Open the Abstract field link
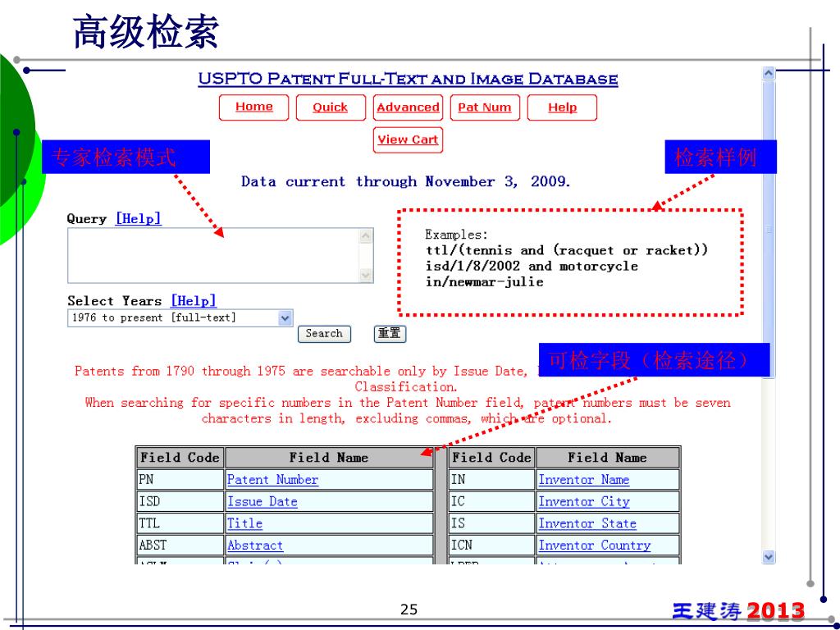Viewport: 840px width, 630px height. tap(255, 546)
